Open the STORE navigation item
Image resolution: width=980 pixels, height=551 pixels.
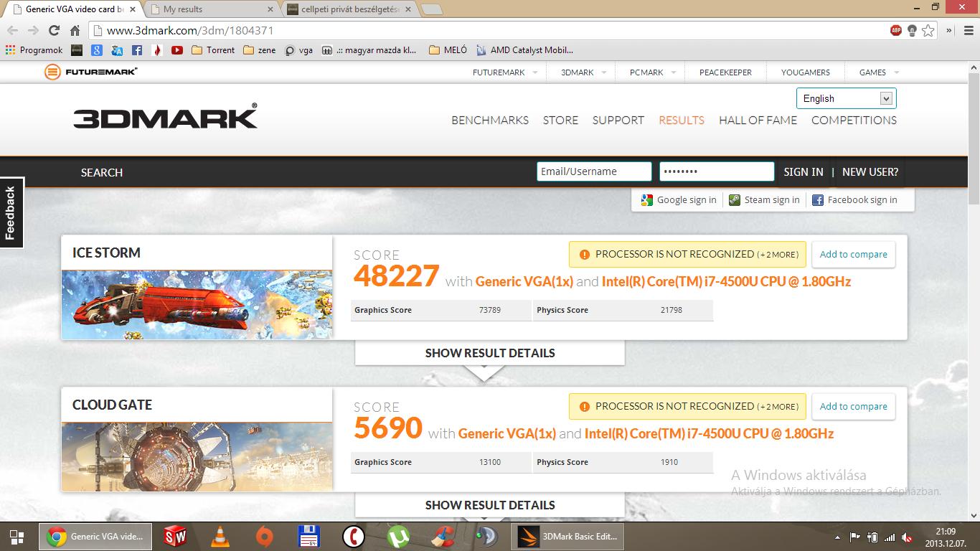point(560,120)
